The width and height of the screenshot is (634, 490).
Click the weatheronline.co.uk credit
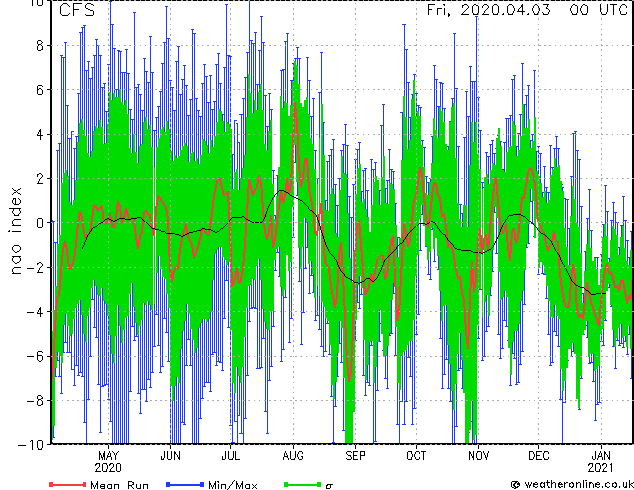tap(572, 484)
